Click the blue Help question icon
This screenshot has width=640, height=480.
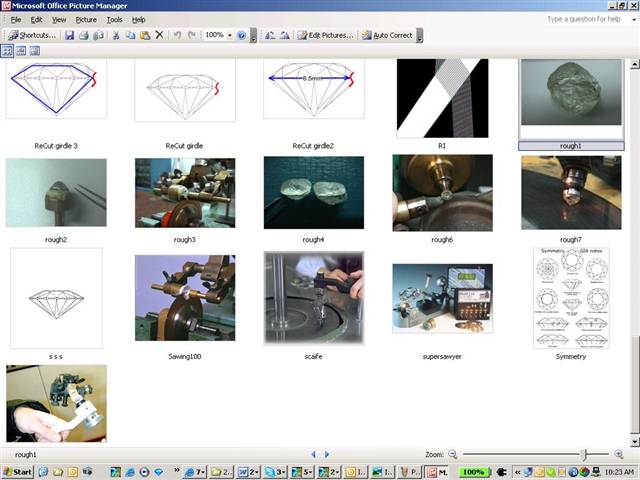click(x=241, y=36)
